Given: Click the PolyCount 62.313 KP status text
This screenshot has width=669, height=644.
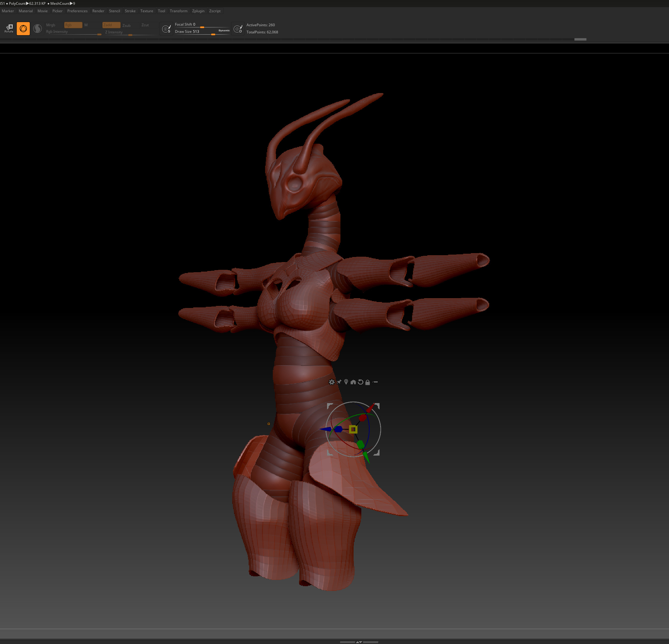Looking at the screenshot, I should point(27,3).
